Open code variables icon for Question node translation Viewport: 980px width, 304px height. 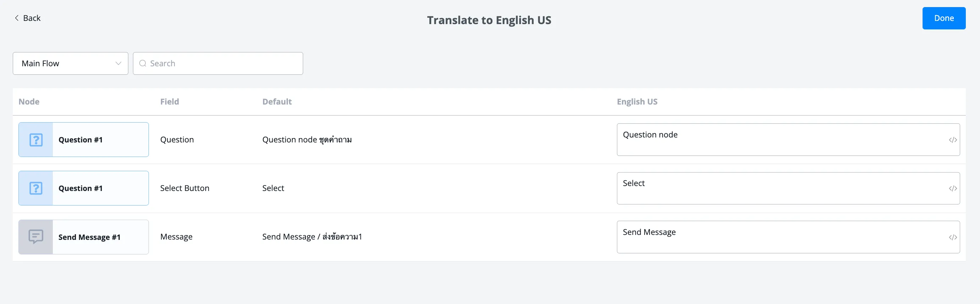pos(953,140)
